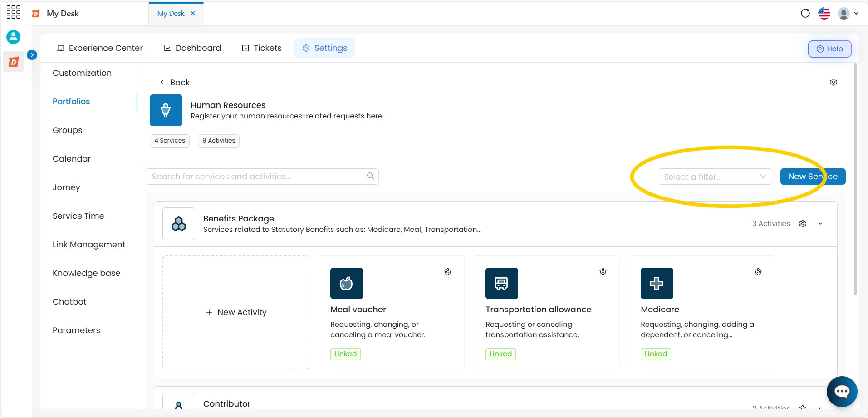
Task: Open Medicare activity settings gear
Action: pos(758,272)
